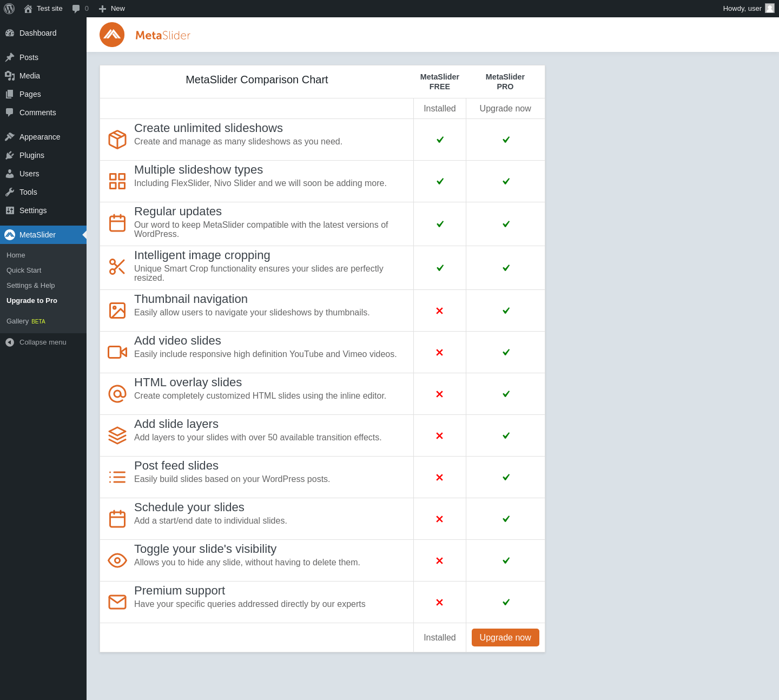Click the Installed label at table bottom

pyautogui.click(x=440, y=638)
